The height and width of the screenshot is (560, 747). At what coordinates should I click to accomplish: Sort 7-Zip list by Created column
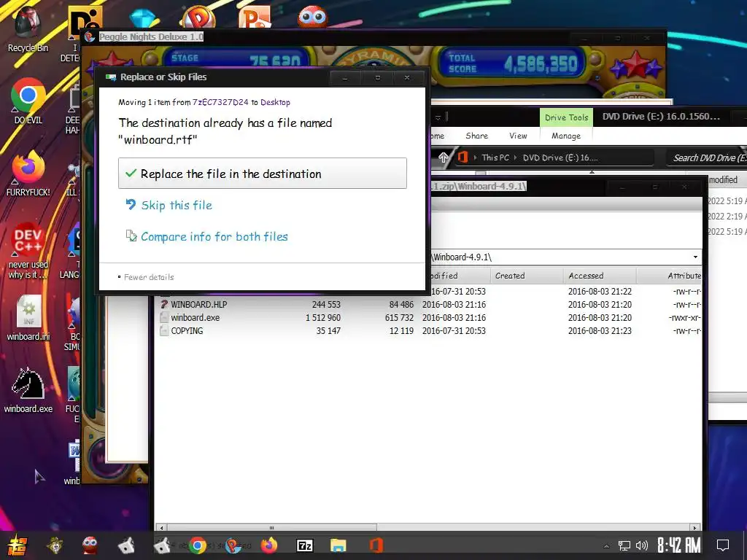coord(527,276)
